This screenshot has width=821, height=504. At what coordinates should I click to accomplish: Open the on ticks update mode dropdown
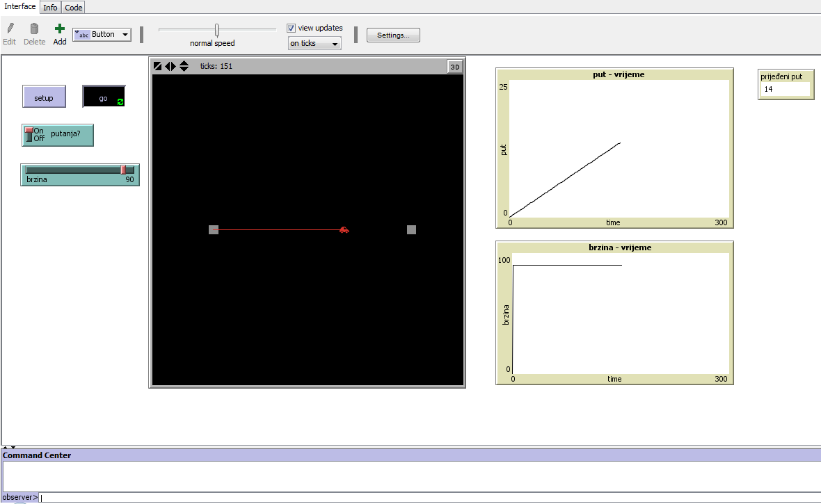tap(314, 44)
